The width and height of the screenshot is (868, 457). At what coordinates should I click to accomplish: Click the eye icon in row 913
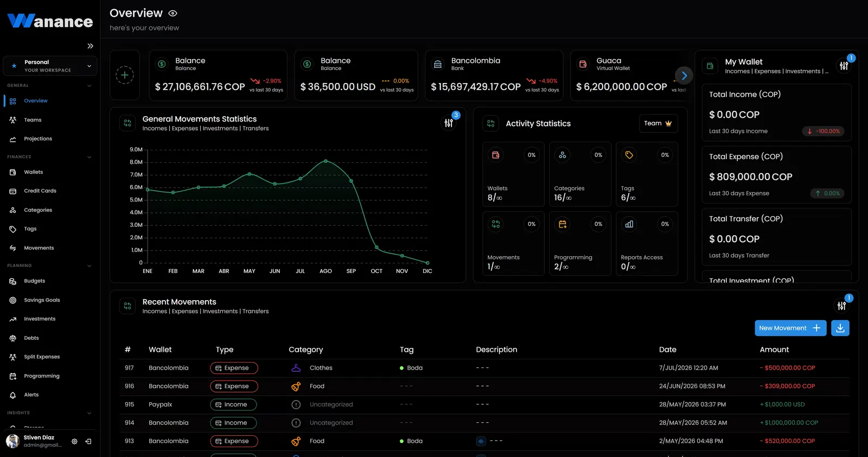tap(481, 441)
